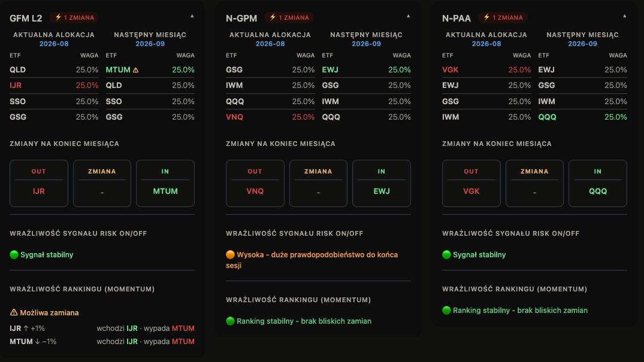
Task: Select the IN MTUM box in GFM L2
Action: [165, 184]
